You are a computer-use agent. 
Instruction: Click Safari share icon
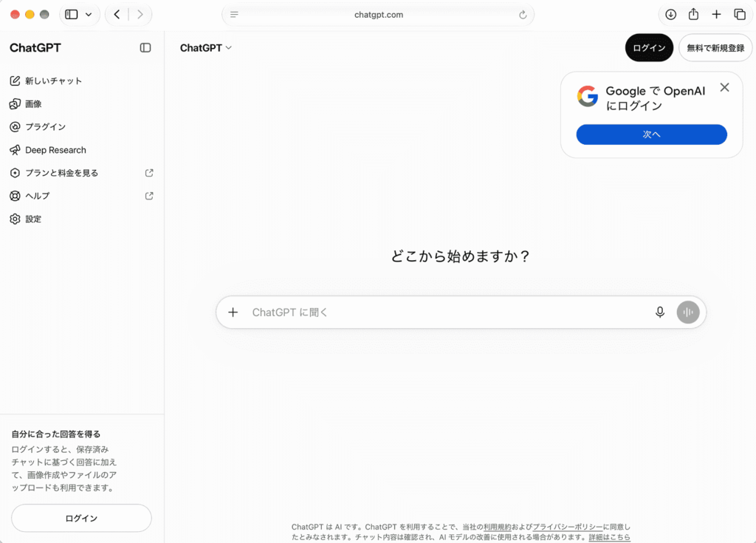(x=693, y=15)
